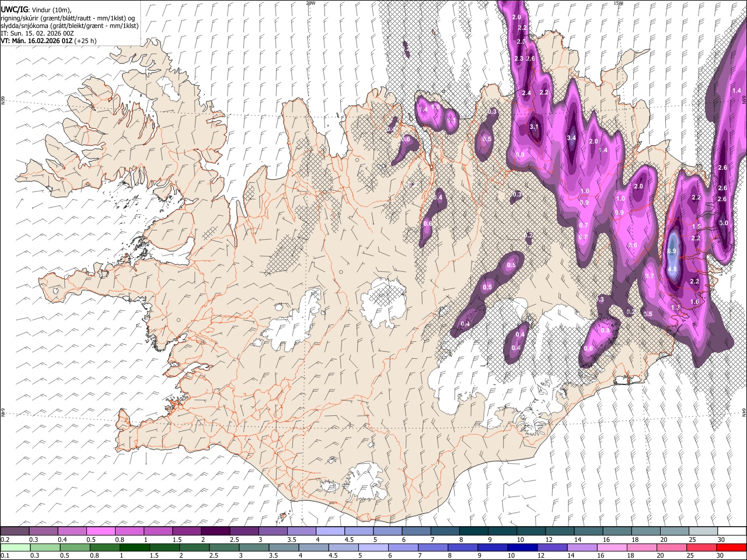Click upper legend swatch between 6 and 7

point(416,531)
